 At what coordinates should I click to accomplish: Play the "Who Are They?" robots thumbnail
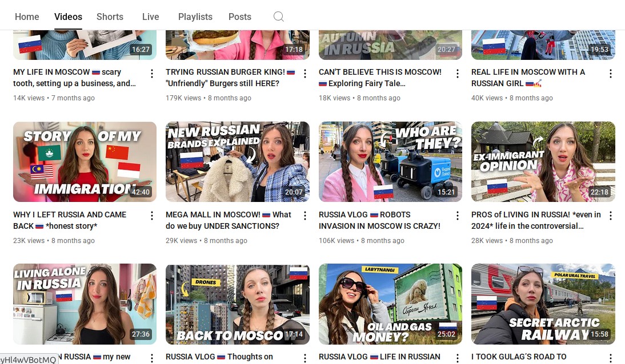[x=390, y=161]
